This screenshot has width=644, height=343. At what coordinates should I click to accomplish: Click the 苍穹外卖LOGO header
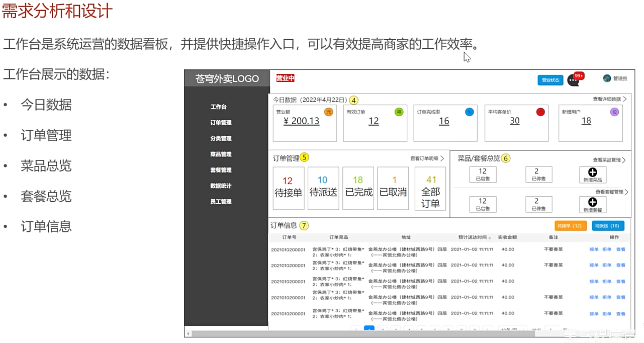tap(227, 78)
